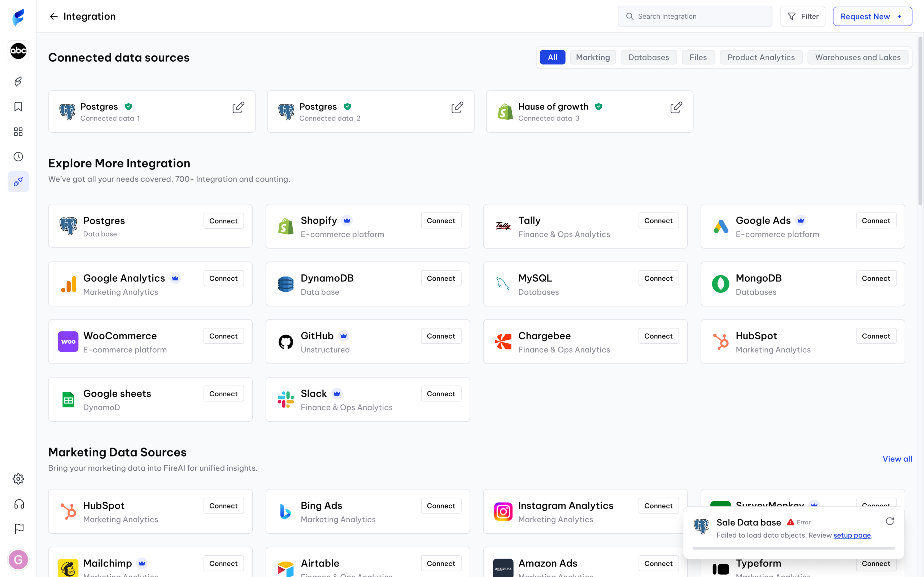Image resolution: width=924 pixels, height=577 pixels.
Task: Select Warehouses and Lakes tab
Action: point(858,57)
